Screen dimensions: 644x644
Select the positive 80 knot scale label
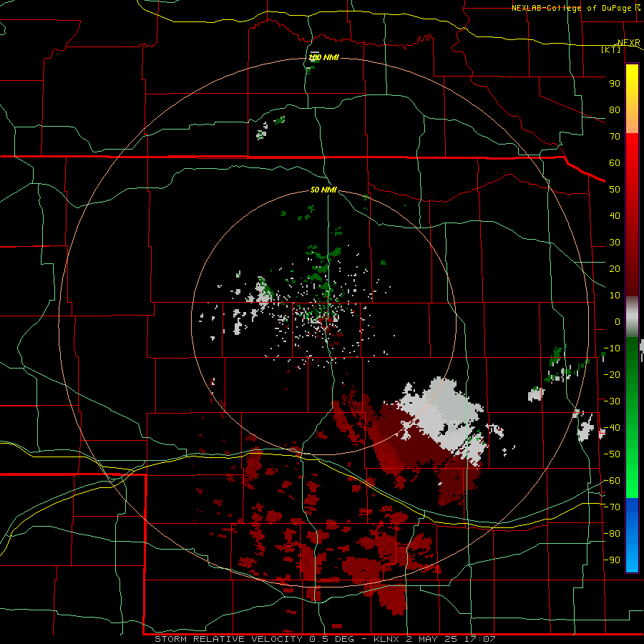(x=615, y=109)
